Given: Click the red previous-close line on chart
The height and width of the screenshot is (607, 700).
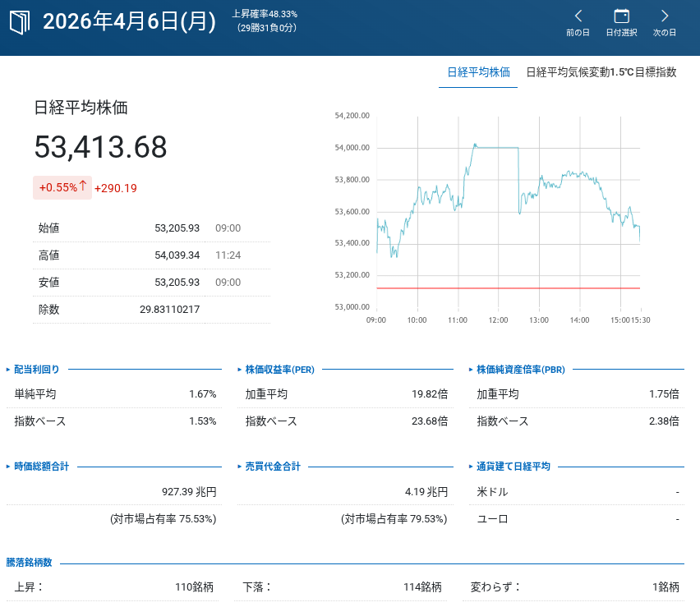Looking at the screenshot, I should click(x=508, y=288).
